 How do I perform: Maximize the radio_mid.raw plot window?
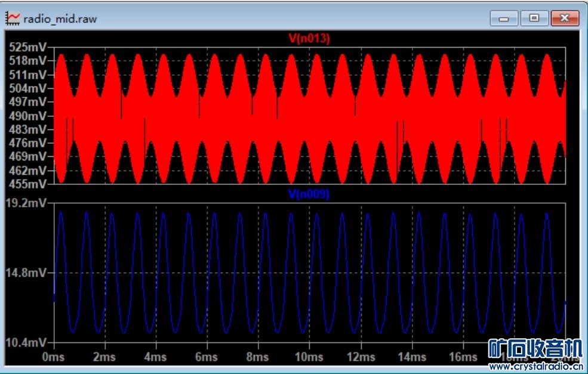[x=534, y=18]
